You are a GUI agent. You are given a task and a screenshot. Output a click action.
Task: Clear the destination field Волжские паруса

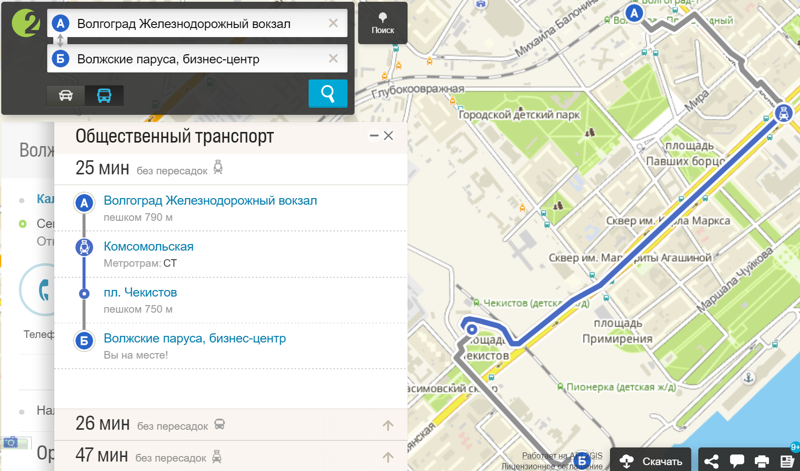pyautogui.click(x=333, y=59)
